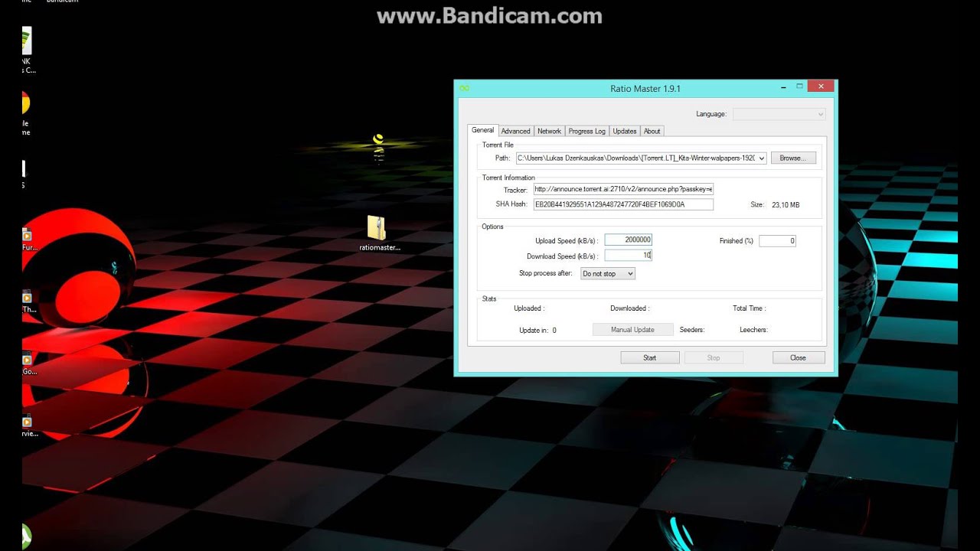The image size is (980, 551).
Task: Minimize the Ratio Master window
Action: click(x=782, y=86)
